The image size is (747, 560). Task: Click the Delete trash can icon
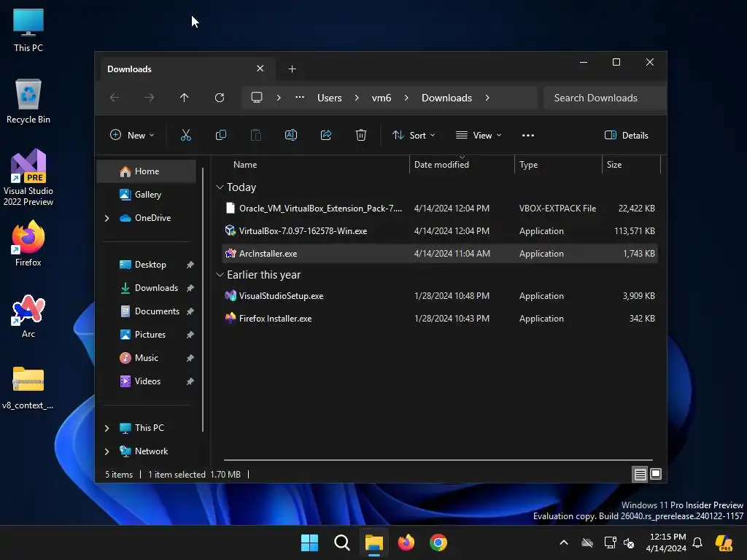point(360,135)
